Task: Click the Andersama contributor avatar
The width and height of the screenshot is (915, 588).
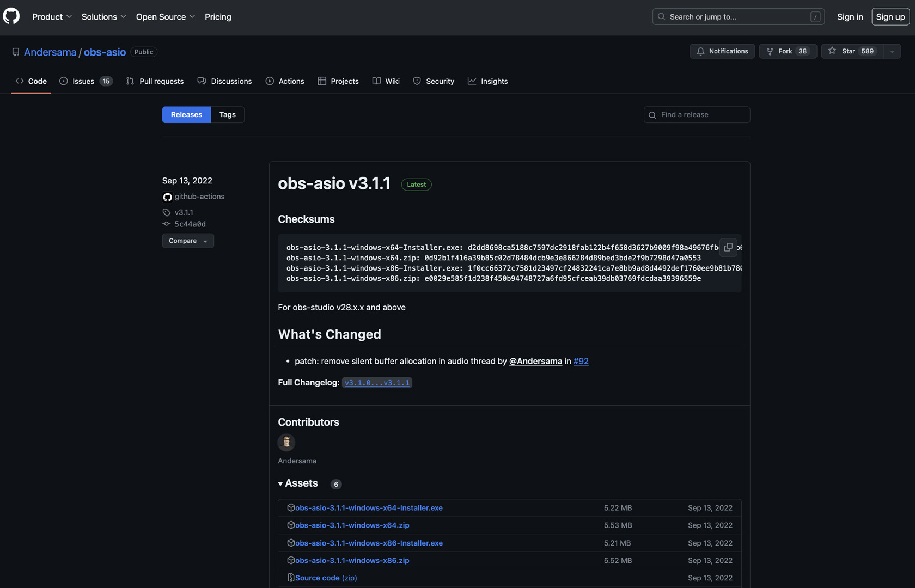Action: [286, 442]
